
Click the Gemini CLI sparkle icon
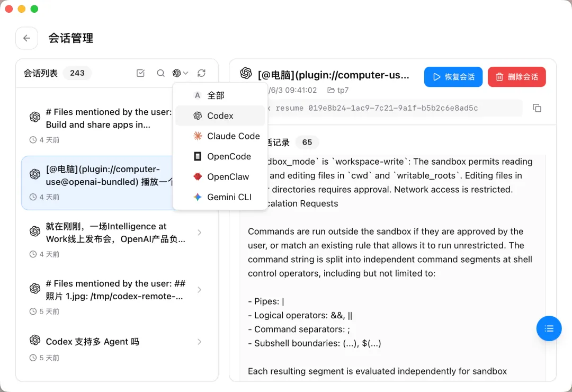pyautogui.click(x=198, y=197)
